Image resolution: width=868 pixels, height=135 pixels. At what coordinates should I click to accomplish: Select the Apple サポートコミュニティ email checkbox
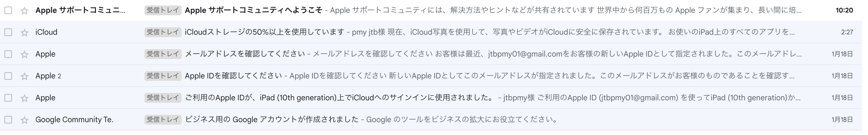coord(8,10)
